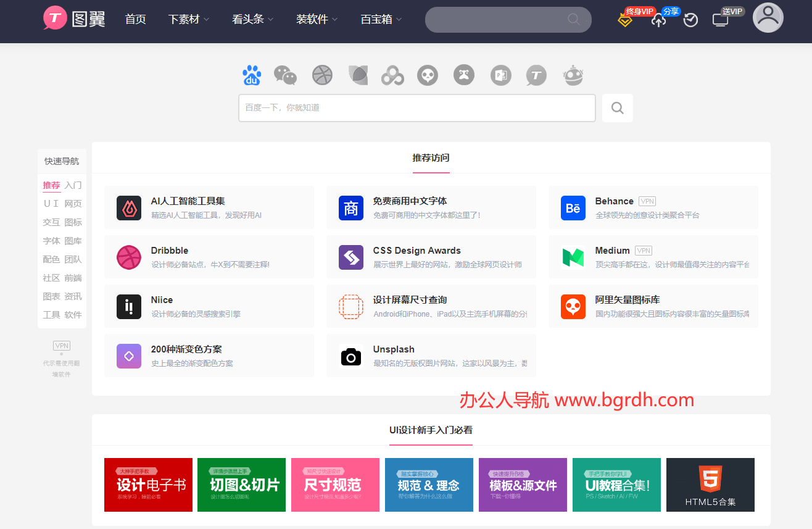Viewport: 812px width, 529px height.
Task: Select the Dribbble search engine icon
Action: pyautogui.click(x=322, y=75)
